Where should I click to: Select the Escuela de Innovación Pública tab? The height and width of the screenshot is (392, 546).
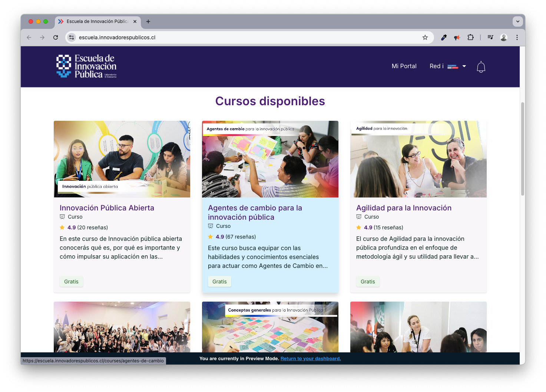(97, 21)
